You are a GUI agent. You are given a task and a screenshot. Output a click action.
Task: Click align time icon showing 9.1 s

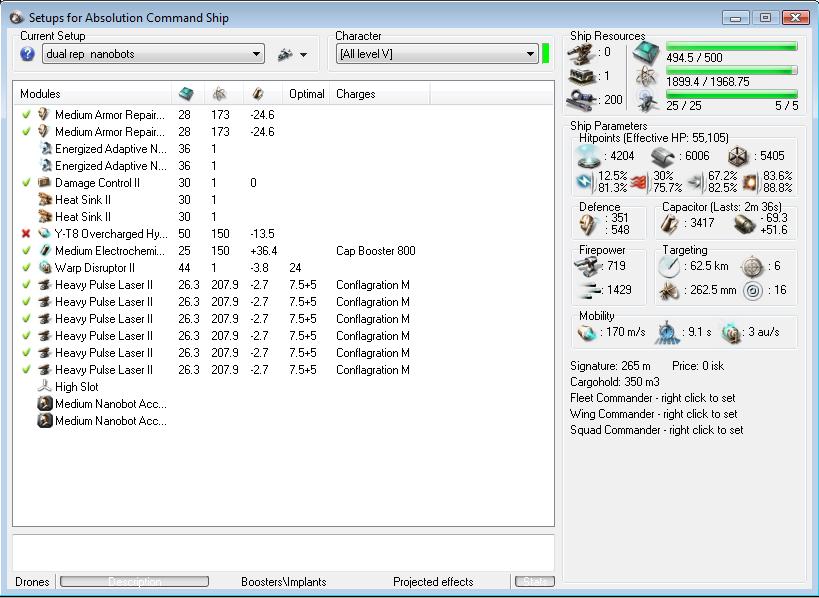[x=667, y=333]
